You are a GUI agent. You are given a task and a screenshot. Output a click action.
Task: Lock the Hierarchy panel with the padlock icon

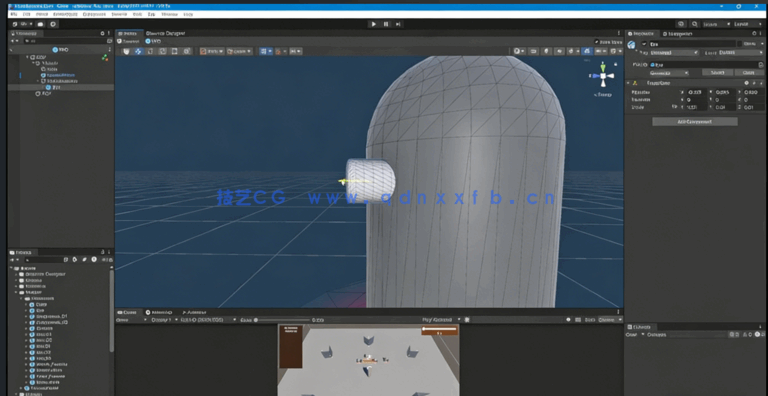pos(102,33)
